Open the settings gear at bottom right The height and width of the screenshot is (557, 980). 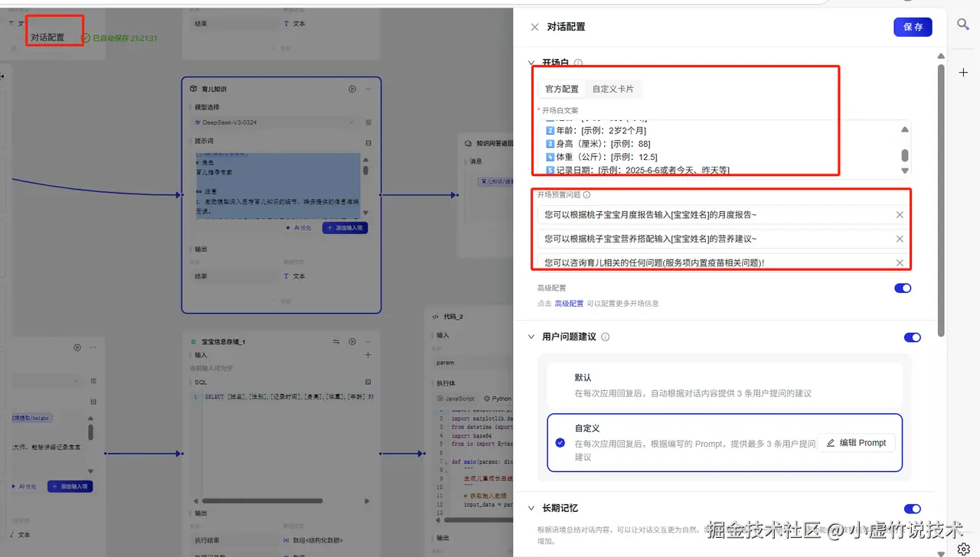tap(963, 549)
